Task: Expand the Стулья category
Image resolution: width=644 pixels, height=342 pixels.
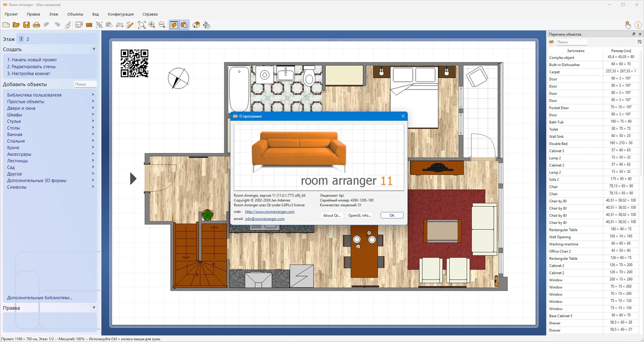Action: point(50,121)
